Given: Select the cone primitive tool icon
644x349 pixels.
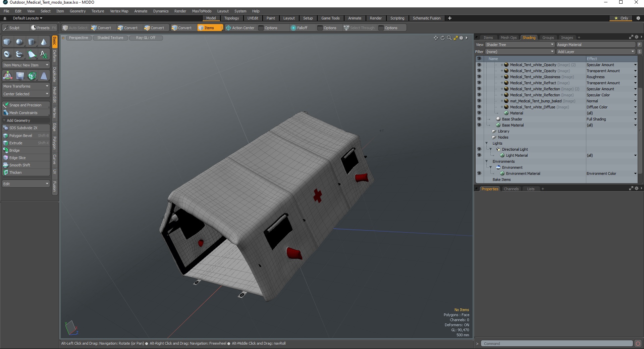Looking at the screenshot, I should [44, 42].
